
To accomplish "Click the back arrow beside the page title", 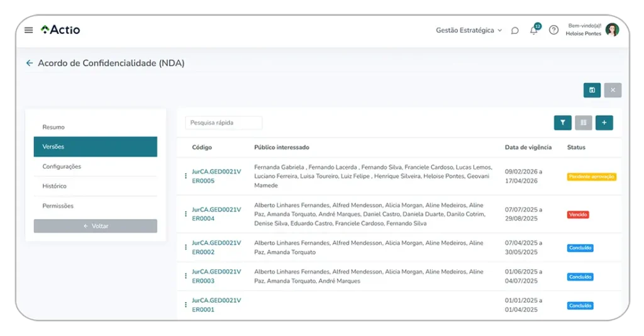I will pyautogui.click(x=29, y=63).
